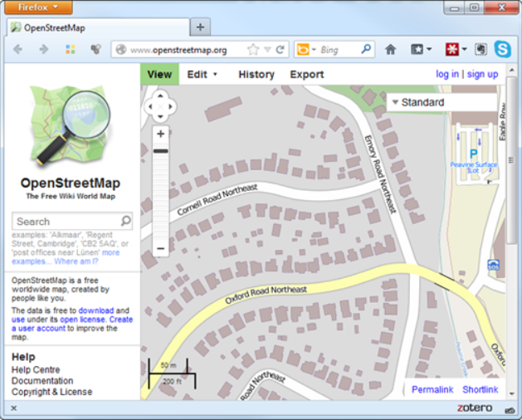Click the colorful squares toolbar icon

(x=71, y=50)
